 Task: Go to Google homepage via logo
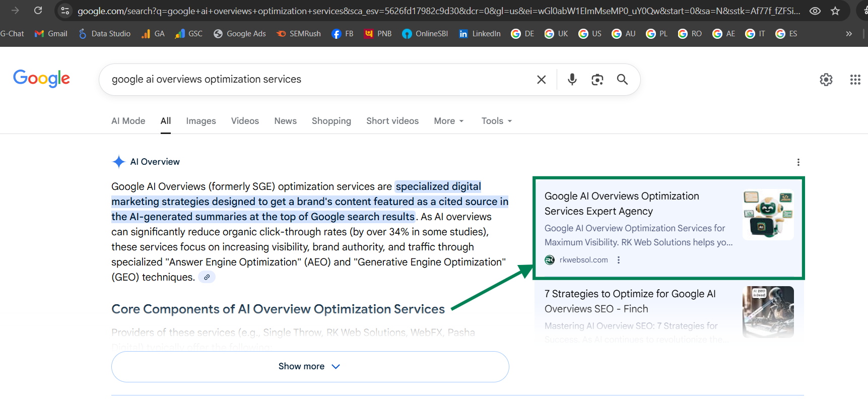(x=41, y=79)
